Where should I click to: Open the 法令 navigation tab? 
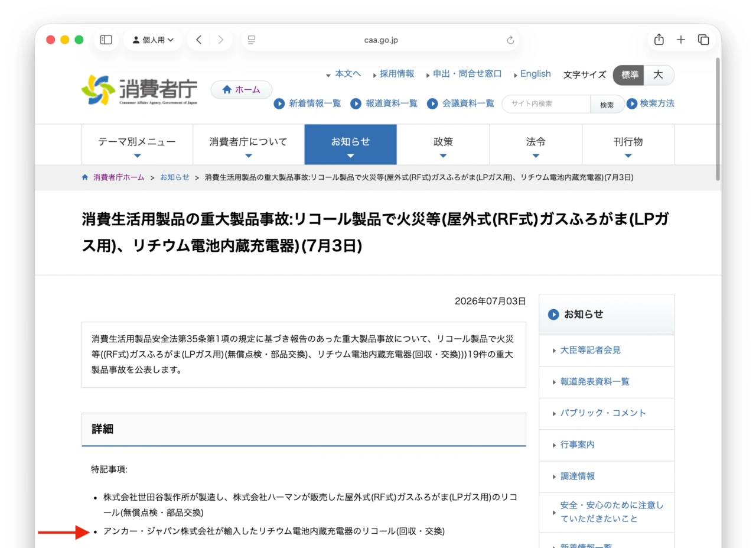536,145
